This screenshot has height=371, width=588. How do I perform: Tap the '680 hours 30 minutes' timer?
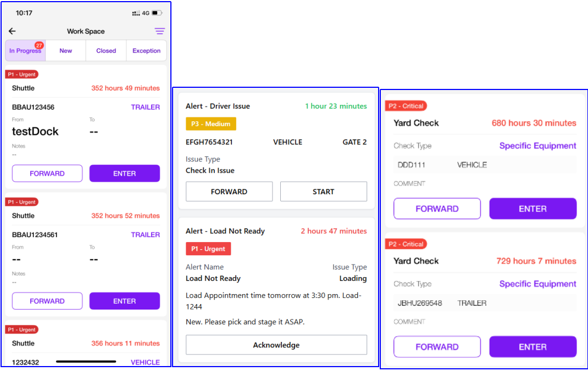[x=534, y=123]
